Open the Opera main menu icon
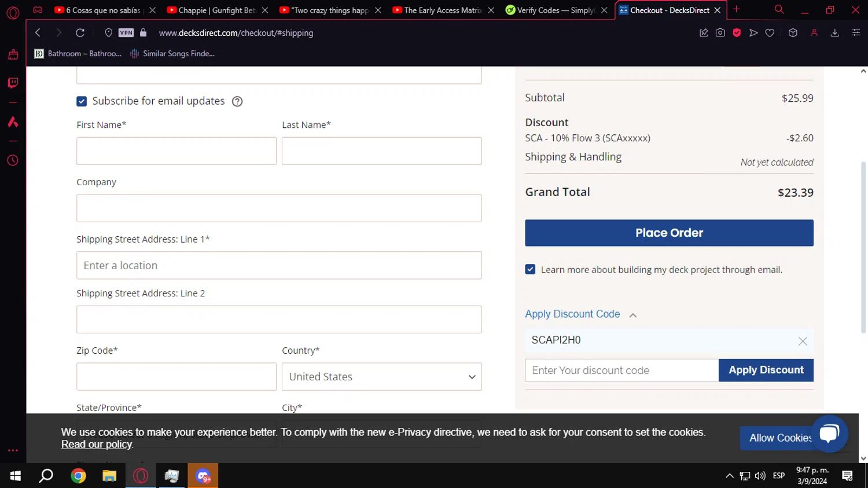Screen dimensions: 868x488 (13, 12)
